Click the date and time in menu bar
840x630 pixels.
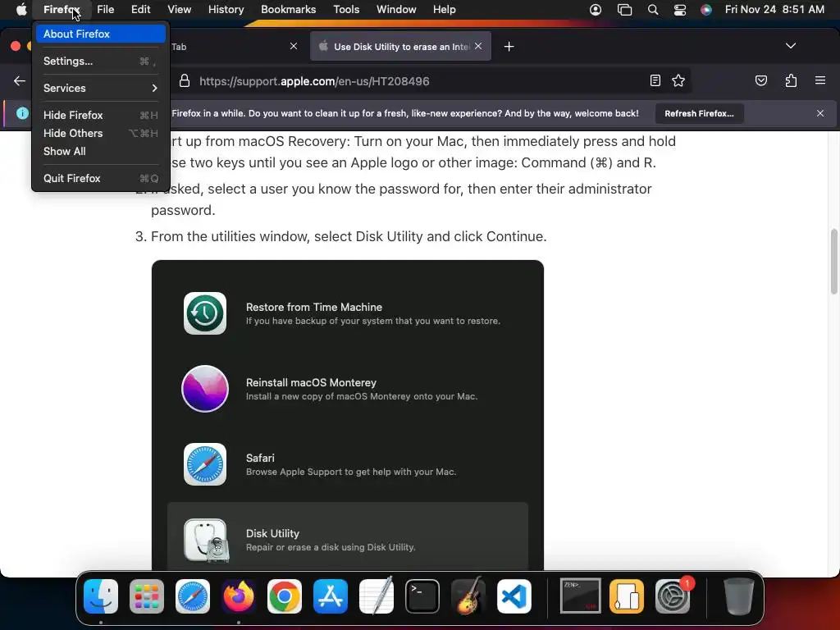774,9
